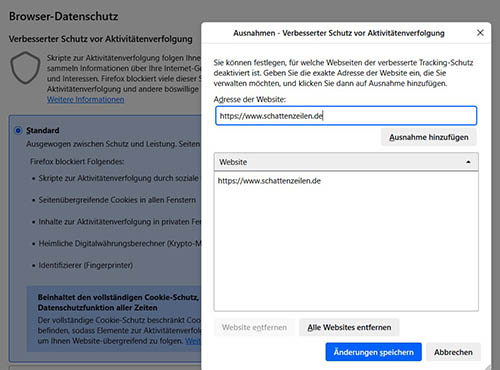Save with Änderungen speichern button
Image resolution: width=500 pixels, height=370 pixels.
(x=373, y=352)
